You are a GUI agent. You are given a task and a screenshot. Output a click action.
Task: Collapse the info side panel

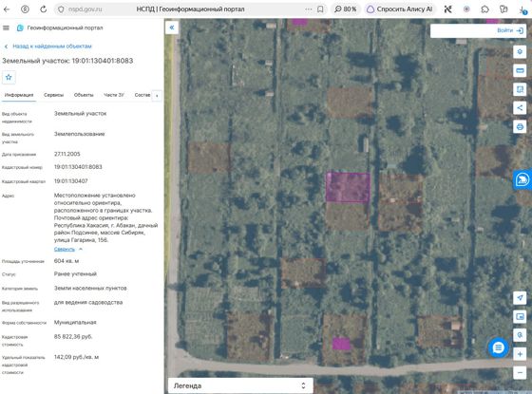(172, 28)
